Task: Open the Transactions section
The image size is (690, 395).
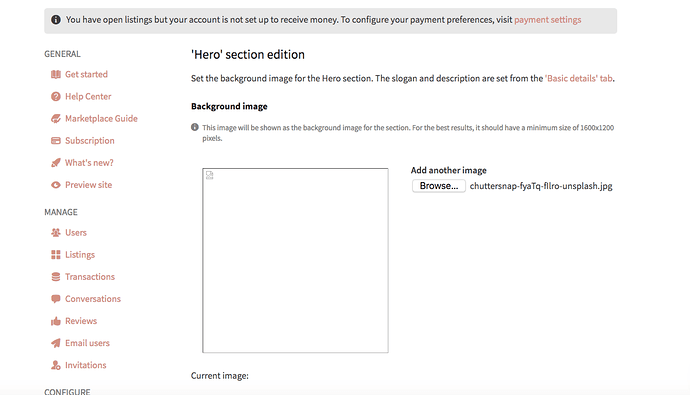Action: 90,277
